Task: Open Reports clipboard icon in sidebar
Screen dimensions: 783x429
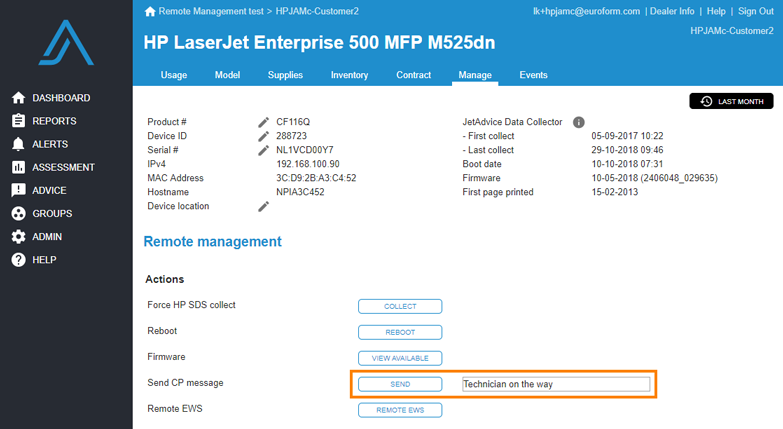Action: (x=18, y=121)
